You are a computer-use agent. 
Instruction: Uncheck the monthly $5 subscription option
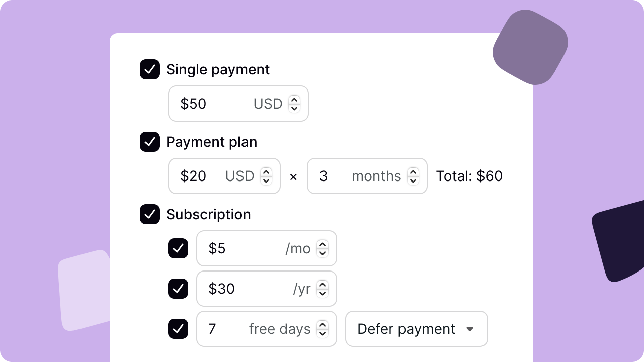(178, 248)
